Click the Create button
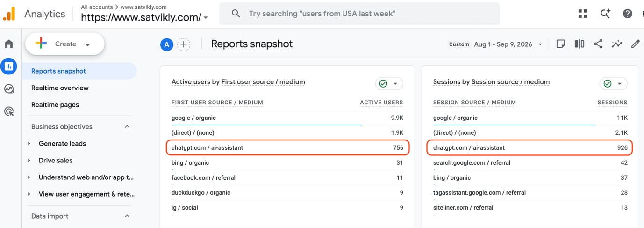The width and height of the screenshot is (644, 228). [64, 44]
